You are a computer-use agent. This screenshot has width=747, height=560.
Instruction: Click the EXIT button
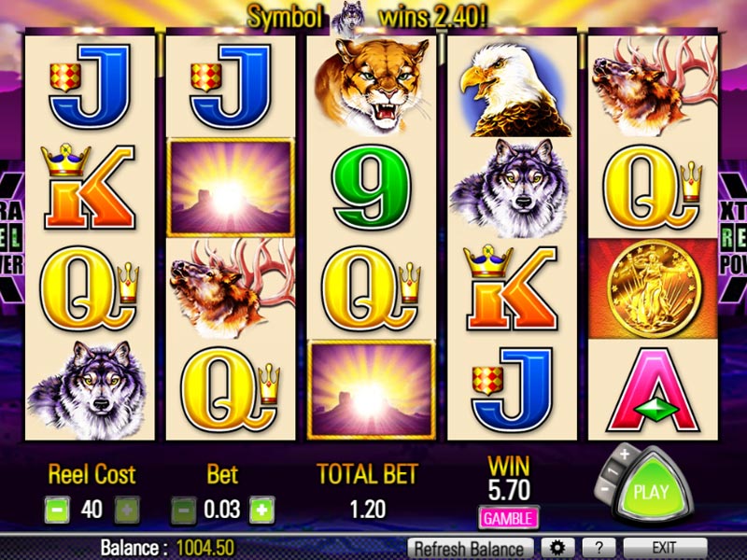pos(665,548)
